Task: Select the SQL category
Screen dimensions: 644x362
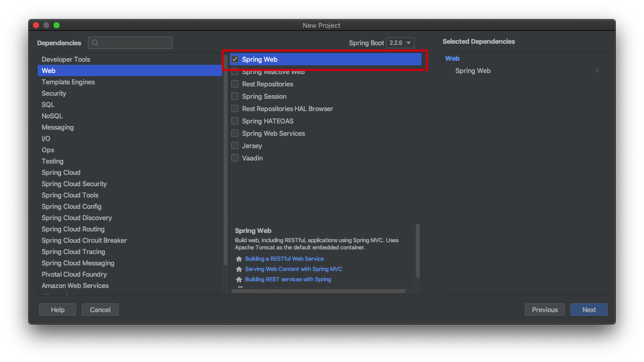Action: pos(130,104)
